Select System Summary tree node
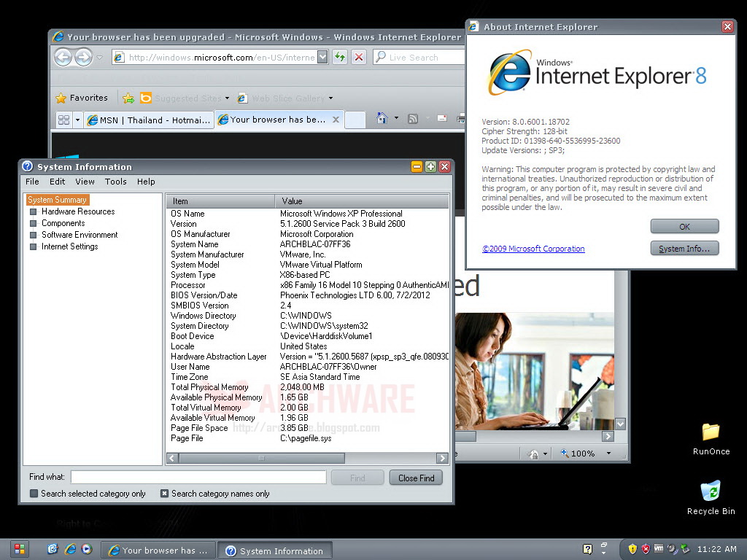Image resolution: width=747 pixels, height=560 pixels. coord(57,200)
